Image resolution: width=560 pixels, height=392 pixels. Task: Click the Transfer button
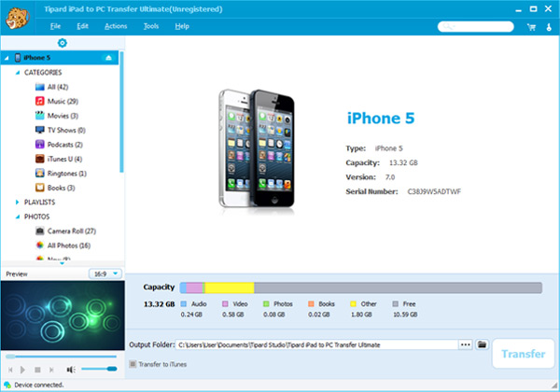[524, 354]
